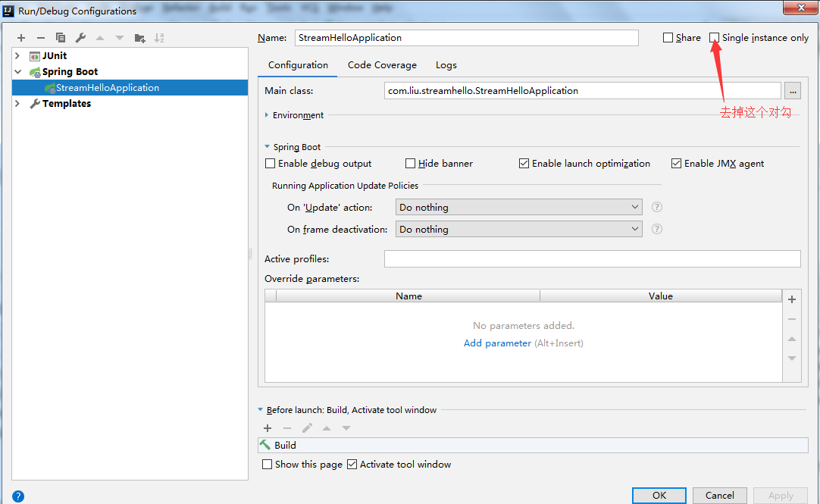Click into the Name input field
The width and height of the screenshot is (820, 504).
467,38
